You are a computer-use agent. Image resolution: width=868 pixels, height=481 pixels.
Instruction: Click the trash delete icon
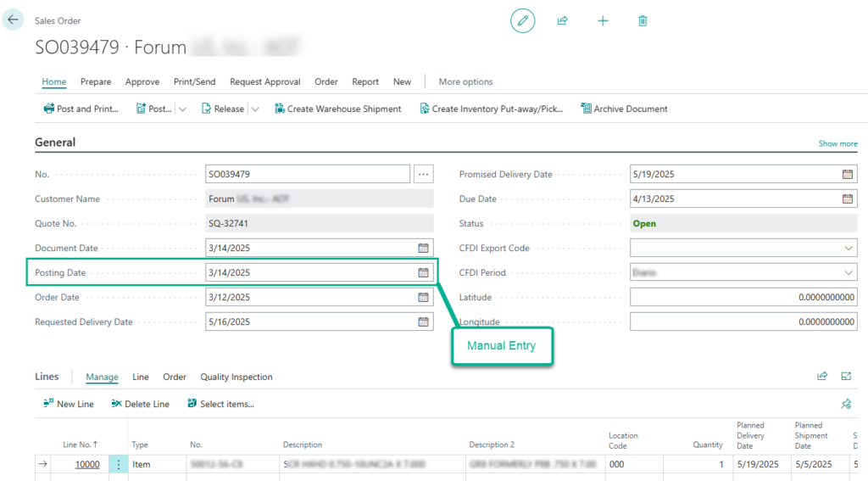tap(643, 21)
